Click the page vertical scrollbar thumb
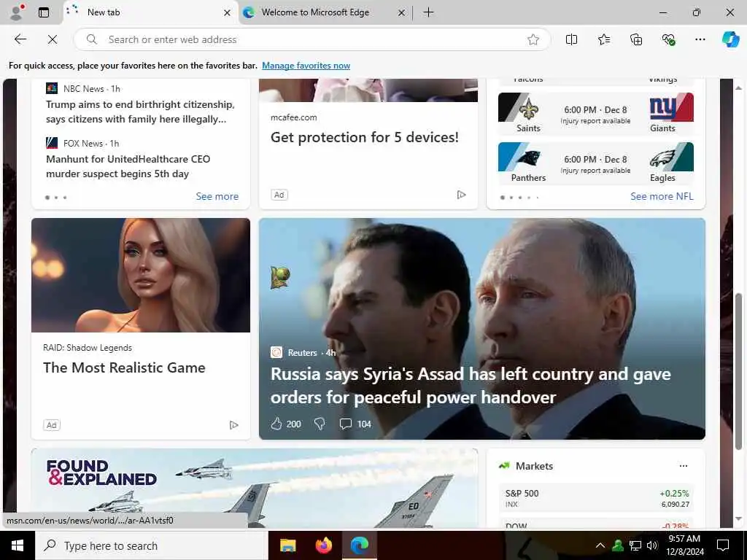 coord(738,371)
